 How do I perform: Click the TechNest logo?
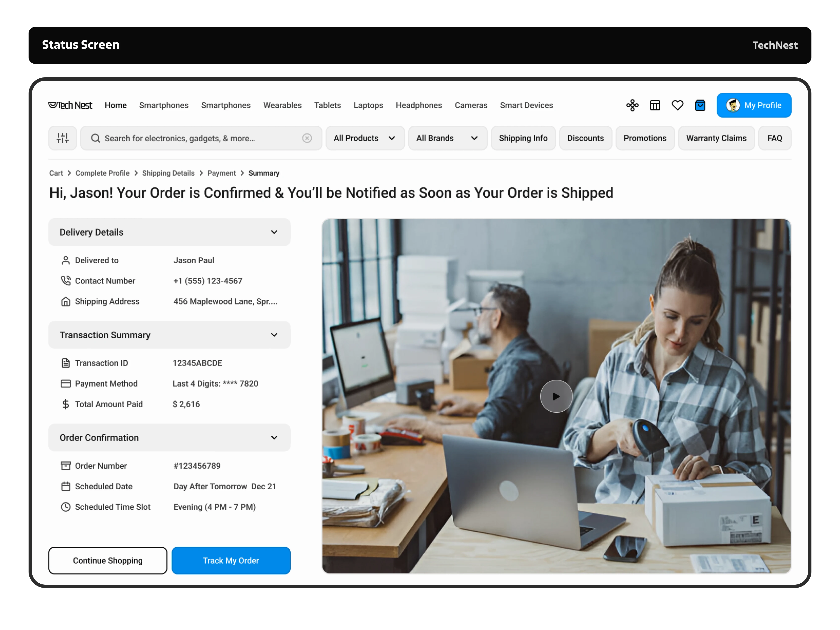pos(70,105)
